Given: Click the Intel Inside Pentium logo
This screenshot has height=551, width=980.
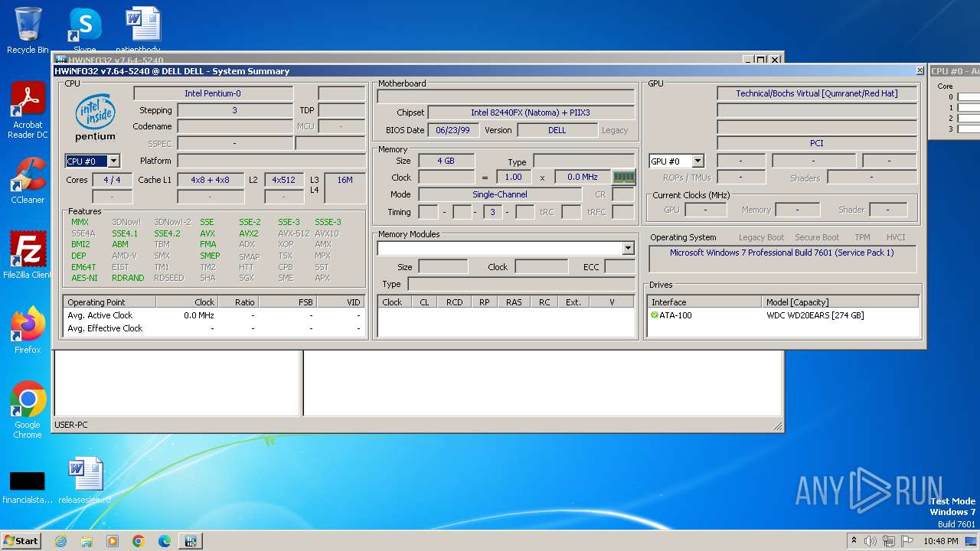Looking at the screenshot, I should (x=95, y=117).
